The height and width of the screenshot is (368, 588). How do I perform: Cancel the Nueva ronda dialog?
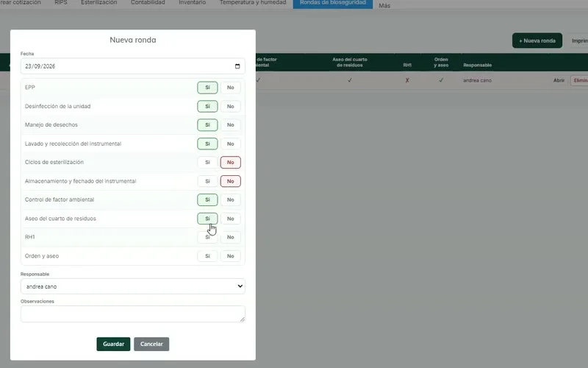pos(151,344)
